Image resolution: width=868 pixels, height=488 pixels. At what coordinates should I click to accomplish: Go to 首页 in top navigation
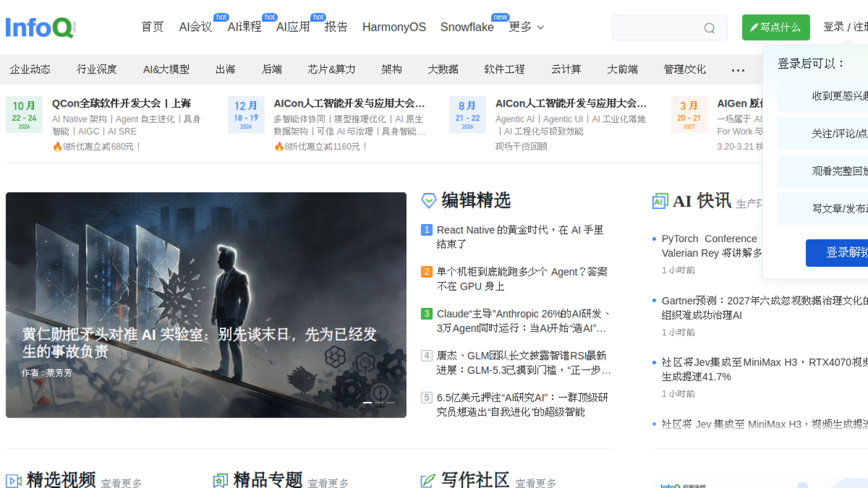153,27
